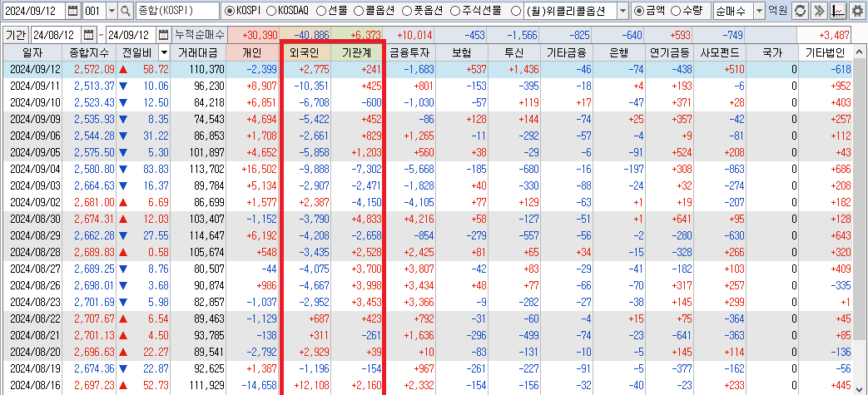Click the magnifier search icon next to code 001
This screenshot has height=395, width=868.
[x=126, y=11]
